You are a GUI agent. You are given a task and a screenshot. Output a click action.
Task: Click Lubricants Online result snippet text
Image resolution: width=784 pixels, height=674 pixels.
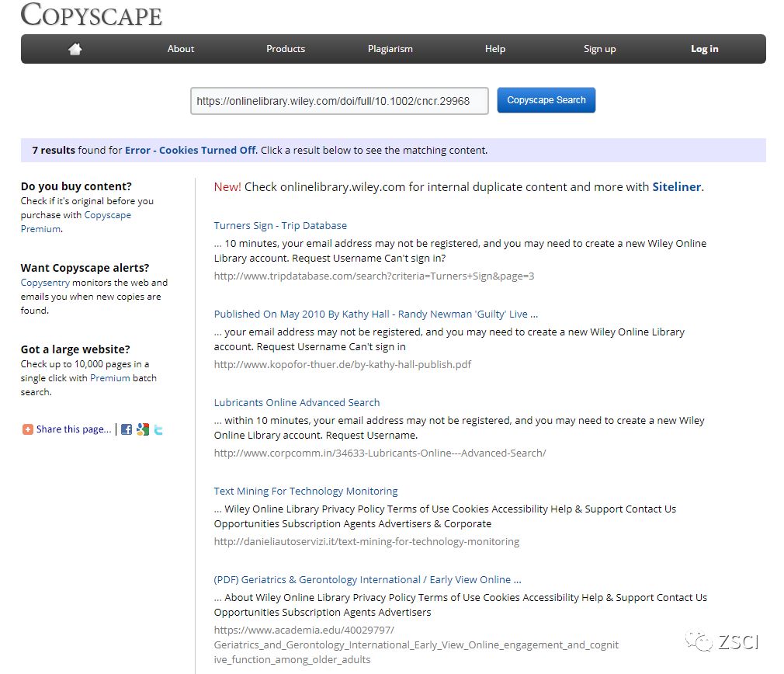(459, 428)
